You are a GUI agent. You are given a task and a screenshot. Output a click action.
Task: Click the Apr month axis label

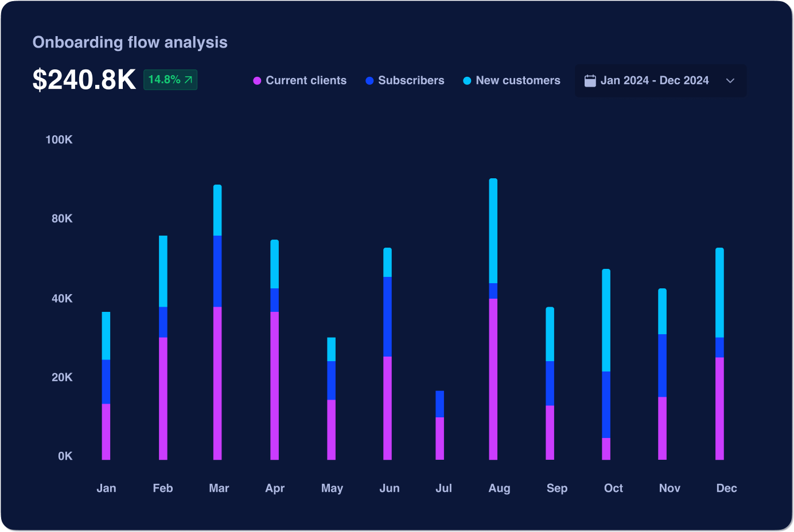(275, 488)
